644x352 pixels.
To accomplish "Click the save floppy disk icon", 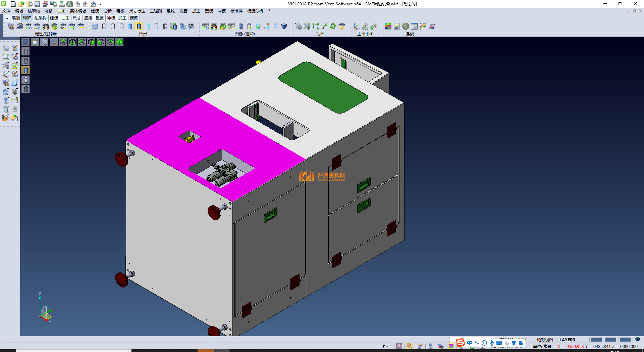I will (37, 4).
